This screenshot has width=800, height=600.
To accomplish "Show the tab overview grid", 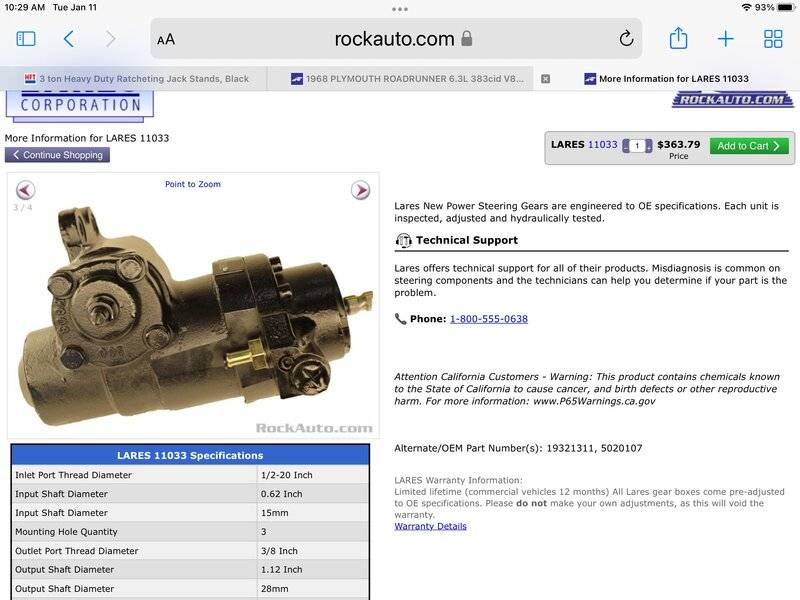I will 773,39.
